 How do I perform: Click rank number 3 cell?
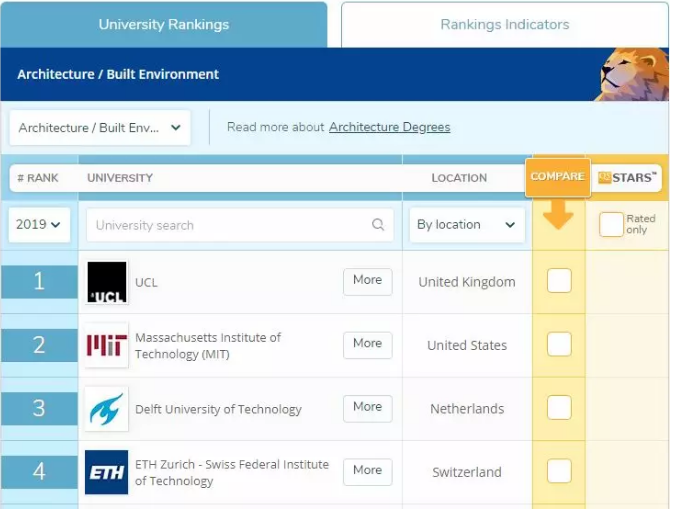click(39, 410)
